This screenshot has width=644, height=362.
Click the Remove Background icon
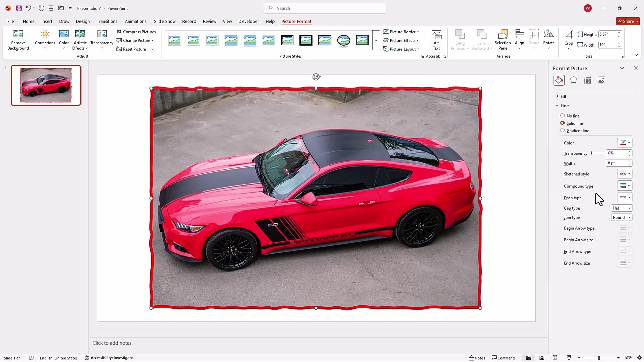(x=18, y=40)
